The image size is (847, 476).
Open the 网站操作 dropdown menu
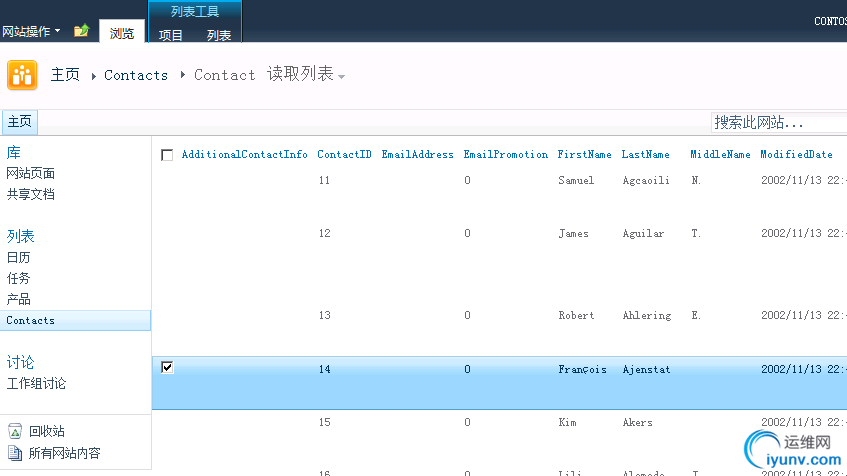(31, 31)
